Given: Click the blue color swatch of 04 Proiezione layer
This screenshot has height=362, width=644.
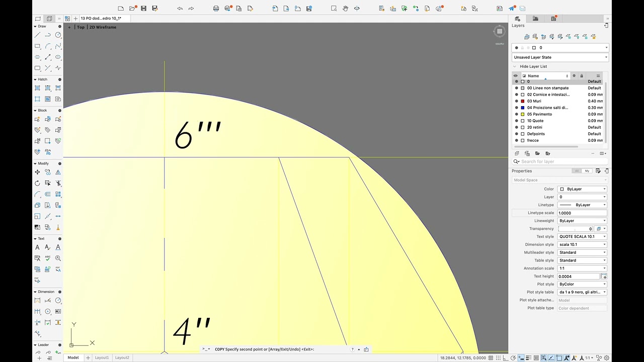Looking at the screenshot, I should [x=523, y=108].
